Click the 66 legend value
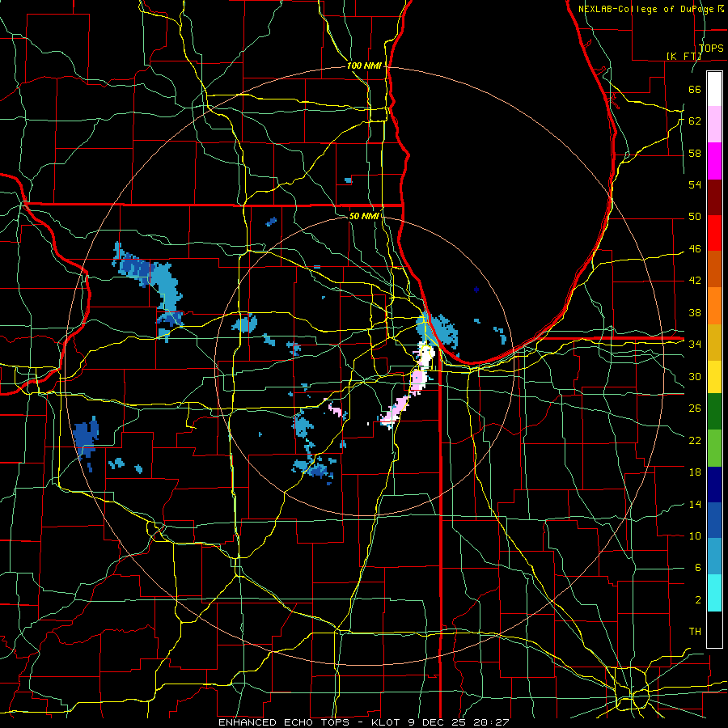The height and width of the screenshot is (728, 728). coord(695,89)
